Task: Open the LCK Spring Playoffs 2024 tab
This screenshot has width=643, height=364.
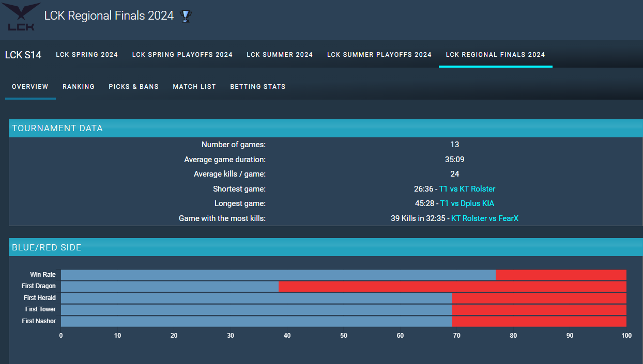Action: click(182, 55)
